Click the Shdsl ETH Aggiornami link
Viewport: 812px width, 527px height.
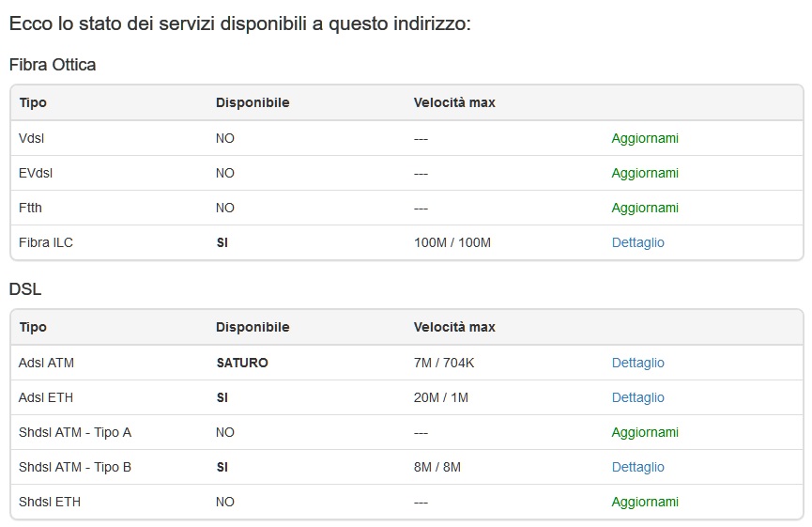point(644,502)
